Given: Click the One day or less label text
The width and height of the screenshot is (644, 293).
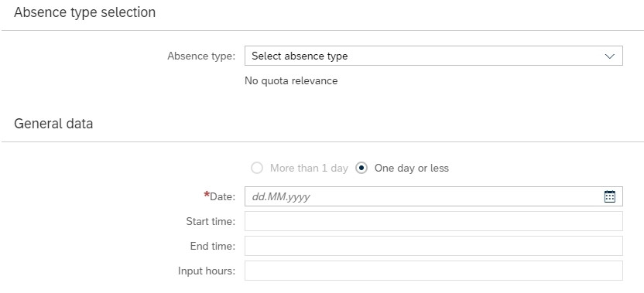Looking at the screenshot, I should coord(412,169).
